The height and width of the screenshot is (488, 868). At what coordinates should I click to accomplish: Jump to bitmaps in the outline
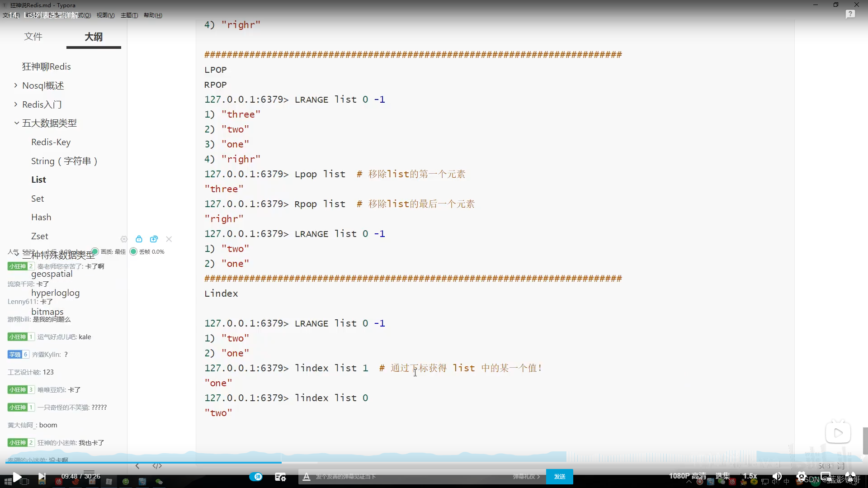point(47,312)
